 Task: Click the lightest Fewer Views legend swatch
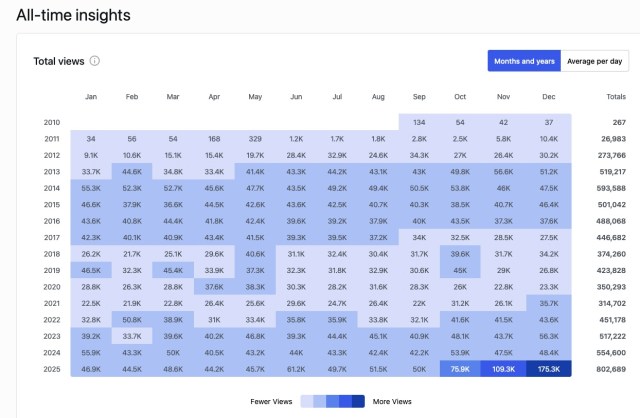coord(307,401)
